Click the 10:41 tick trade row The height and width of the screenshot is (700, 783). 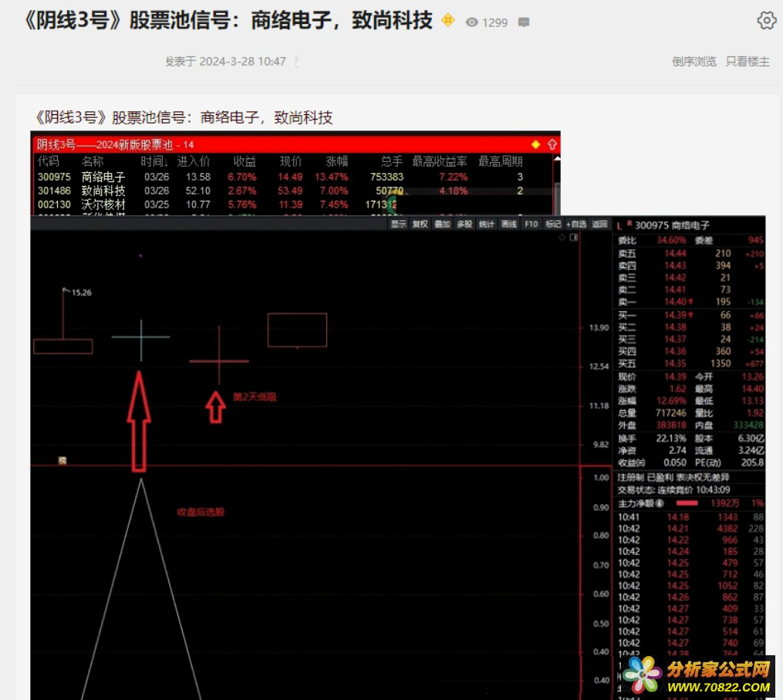click(690, 517)
